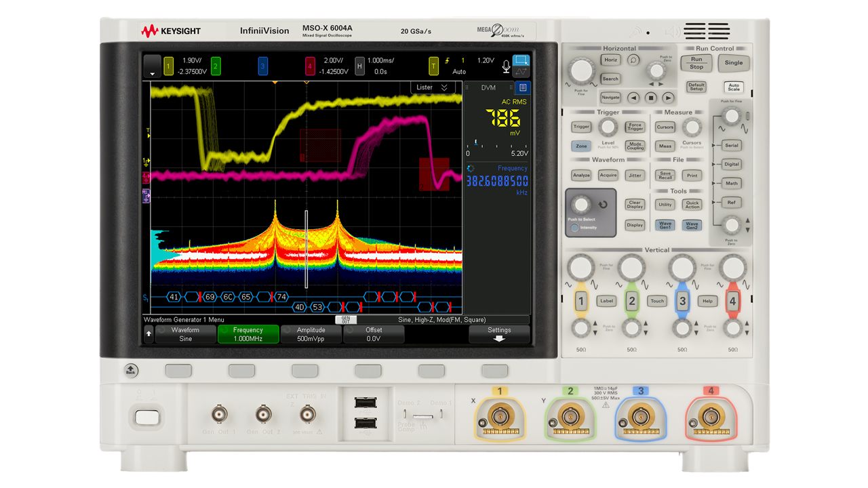The image size is (868, 488).
Task: Push the Label button
Action: [x=606, y=301]
